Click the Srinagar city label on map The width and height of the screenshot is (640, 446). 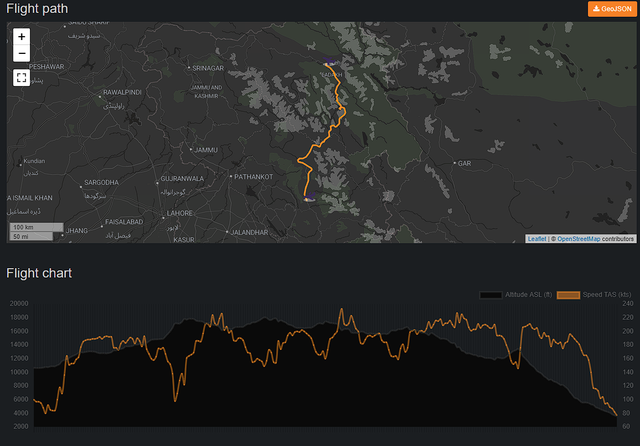[x=207, y=67]
